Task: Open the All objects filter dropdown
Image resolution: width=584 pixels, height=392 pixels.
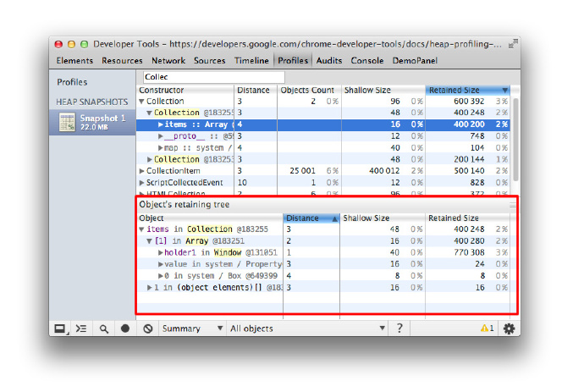Action: [307, 329]
